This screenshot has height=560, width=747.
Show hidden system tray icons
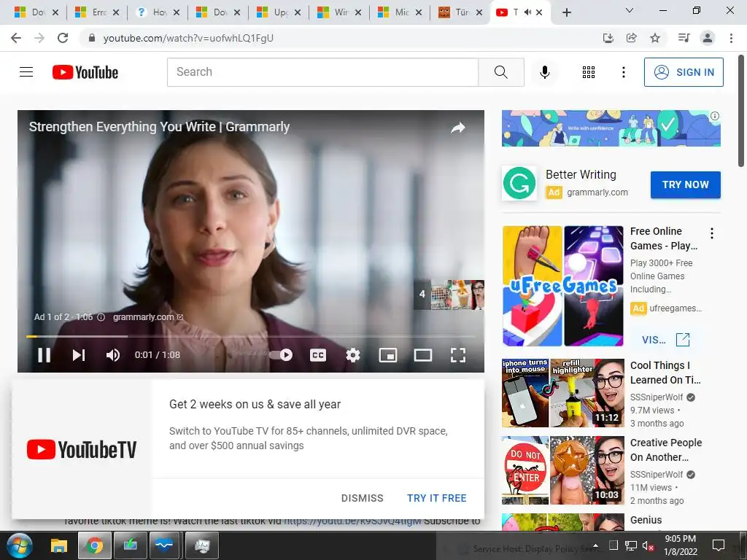pos(595,545)
